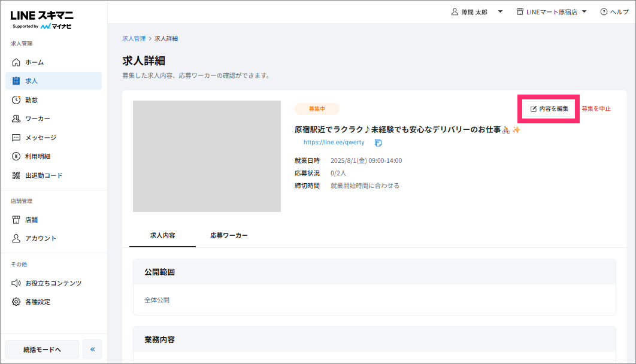Screen dimensions: 636x364
Task: Open the 各種設定 gear icon
Action: click(x=16, y=302)
